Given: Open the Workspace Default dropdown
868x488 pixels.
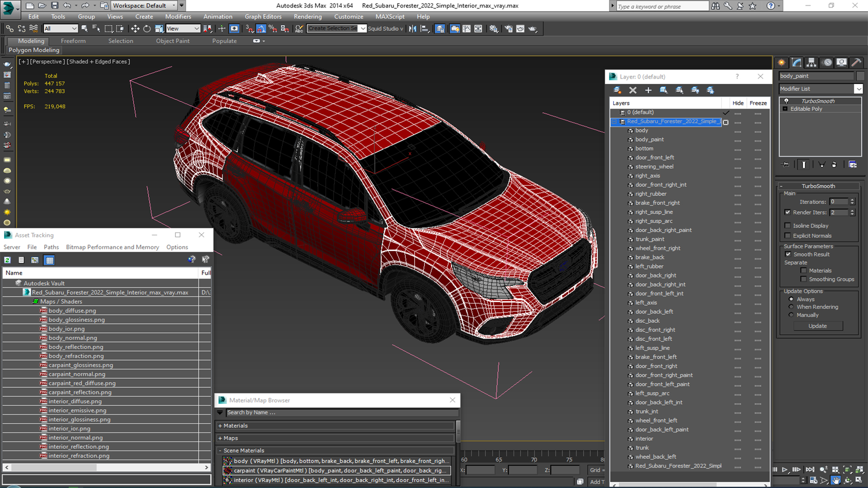Looking at the screenshot, I should click(x=144, y=5).
